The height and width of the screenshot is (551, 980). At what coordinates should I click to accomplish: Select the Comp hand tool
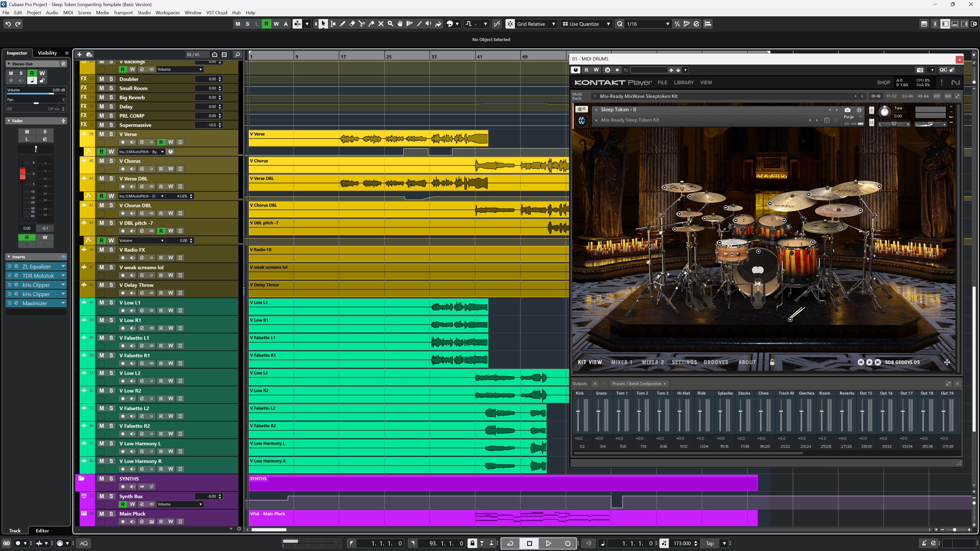(400, 24)
